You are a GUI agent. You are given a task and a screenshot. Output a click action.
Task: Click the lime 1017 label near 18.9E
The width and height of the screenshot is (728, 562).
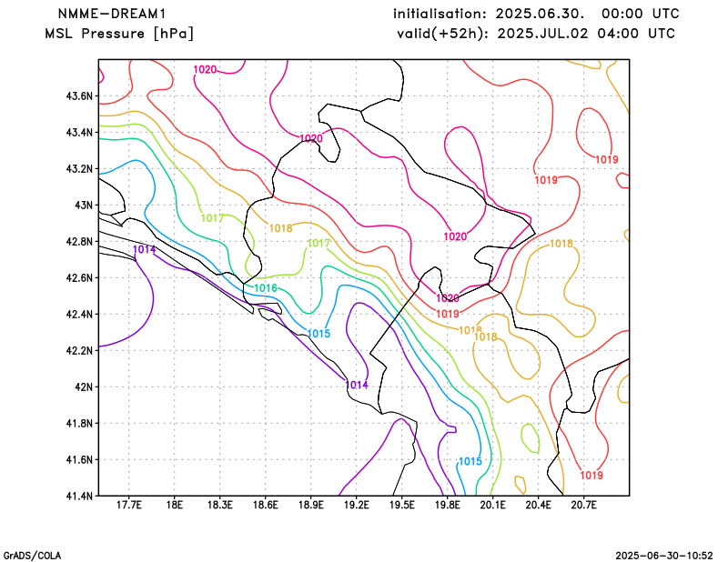click(318, 243)
